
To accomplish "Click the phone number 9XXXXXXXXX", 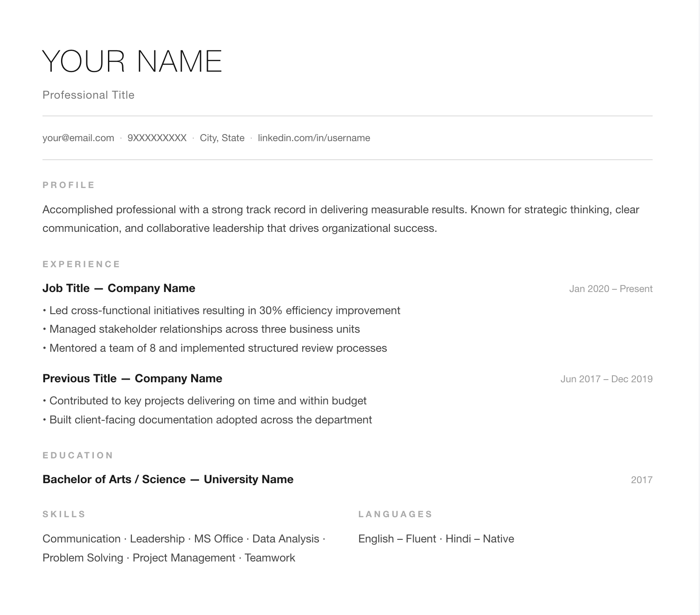I will click(157, 138).
